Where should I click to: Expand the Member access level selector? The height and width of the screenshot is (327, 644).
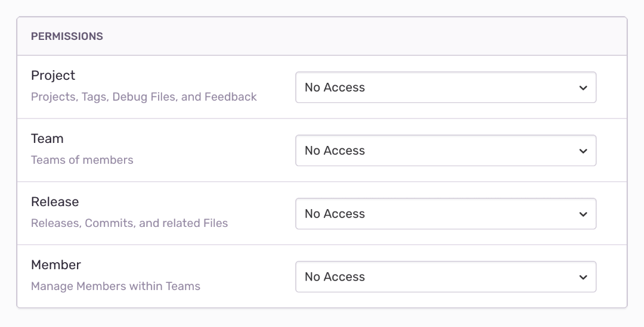coord(445,277)
